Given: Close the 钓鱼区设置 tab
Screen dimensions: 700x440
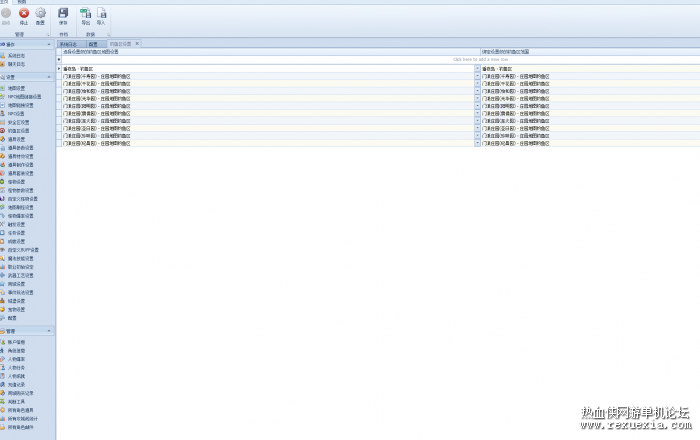Looking at the screenshot, I should 137,43.
